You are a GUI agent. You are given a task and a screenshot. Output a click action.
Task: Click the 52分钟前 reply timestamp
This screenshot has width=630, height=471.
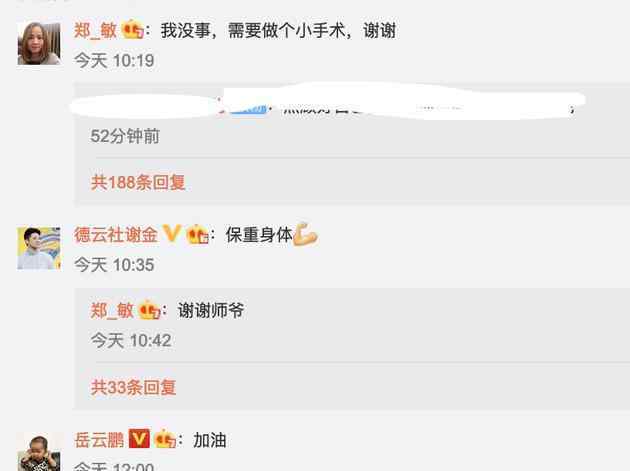click(125, 136)
